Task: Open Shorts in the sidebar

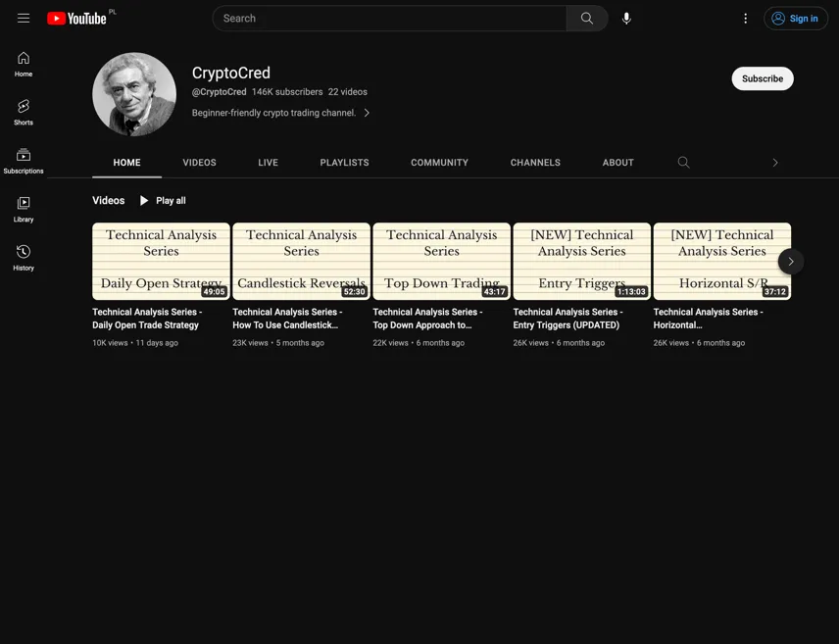Action: pos(24,113)
